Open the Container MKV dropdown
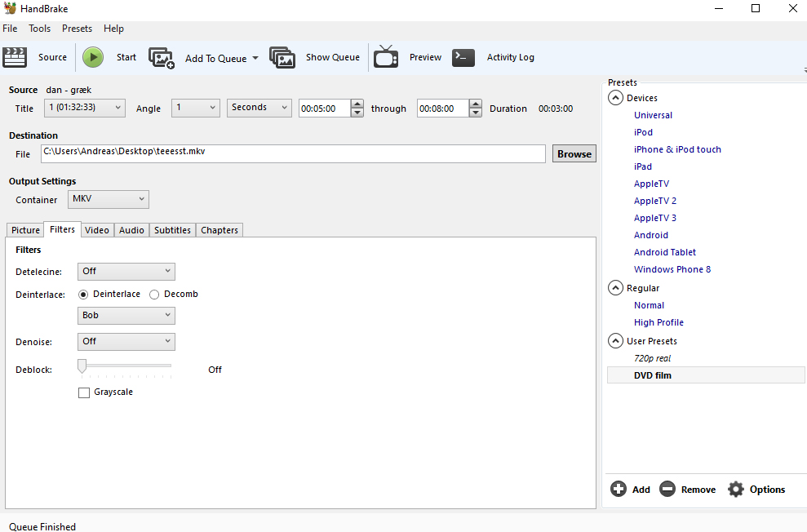807x532 pixels. pos(108,199)
